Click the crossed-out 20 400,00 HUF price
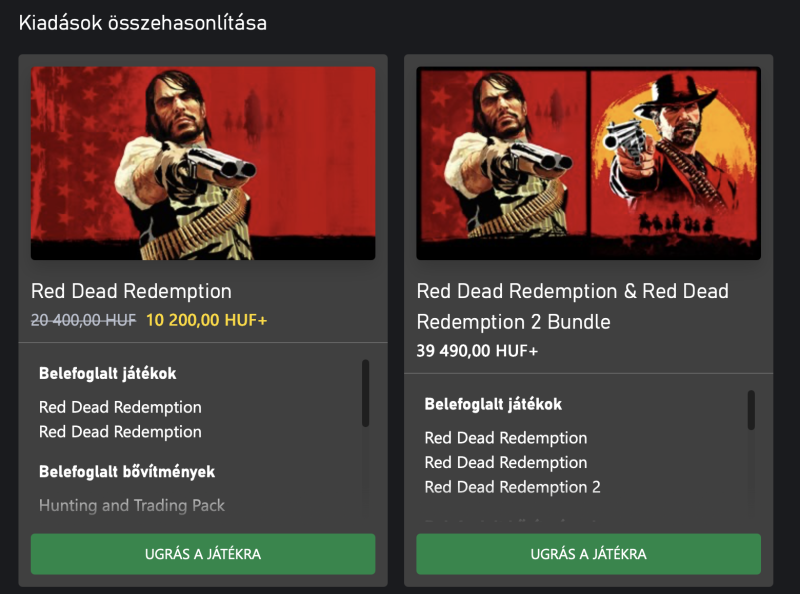 tap(83, 320)
